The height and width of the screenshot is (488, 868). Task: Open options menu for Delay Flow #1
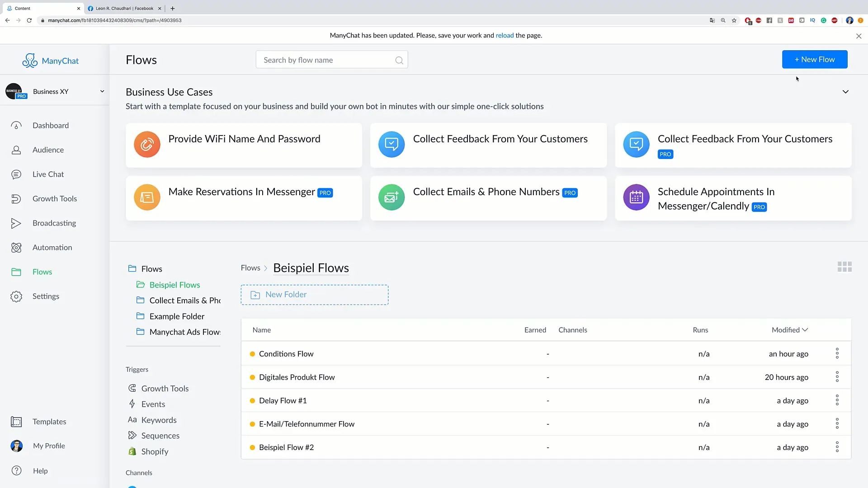[x=837, y=400]
